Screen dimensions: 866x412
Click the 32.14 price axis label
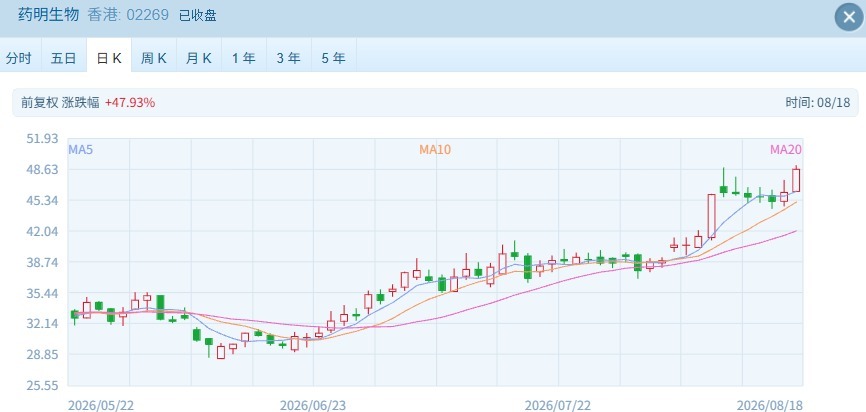[42, 324]
